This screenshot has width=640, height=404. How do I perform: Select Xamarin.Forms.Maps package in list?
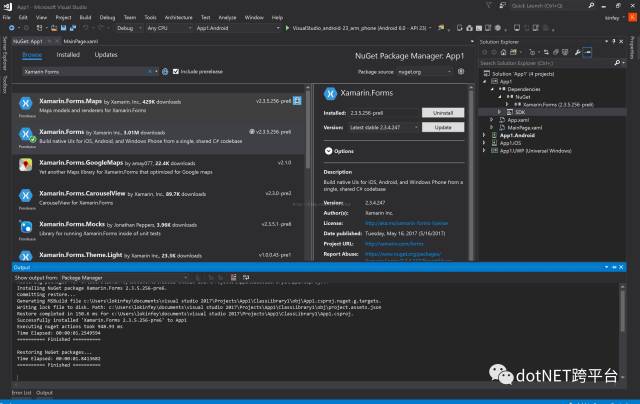(159, 106)
